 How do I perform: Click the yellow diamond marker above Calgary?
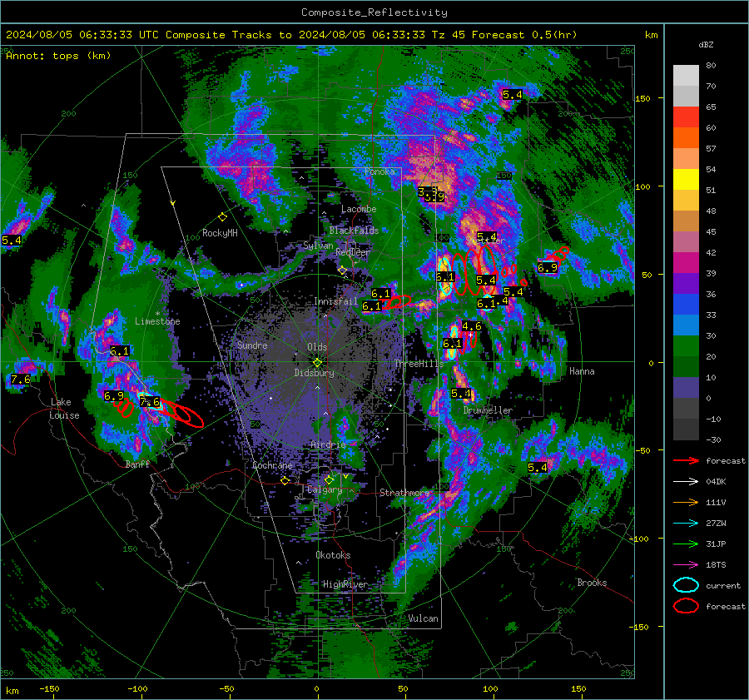pos(329,479)
